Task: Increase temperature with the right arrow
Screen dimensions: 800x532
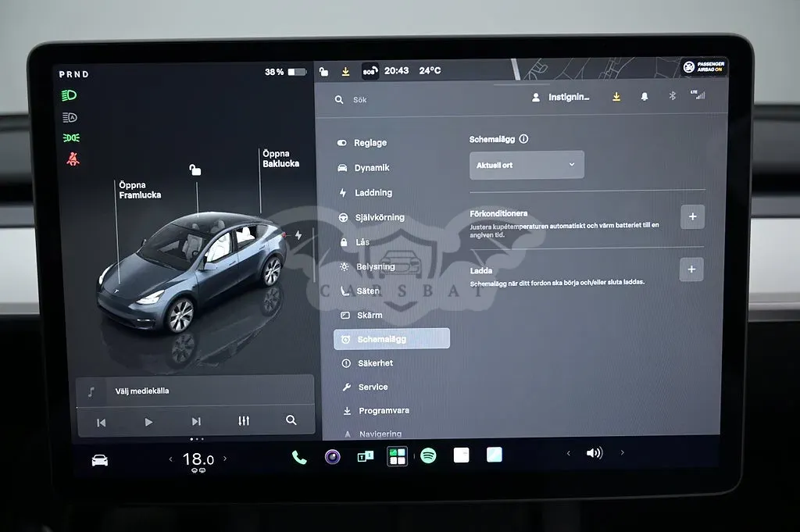Action: tap(225, 459)
